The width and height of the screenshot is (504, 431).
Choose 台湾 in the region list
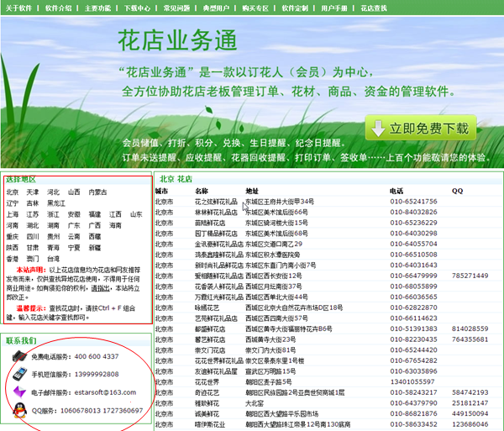tap(54, 259)
